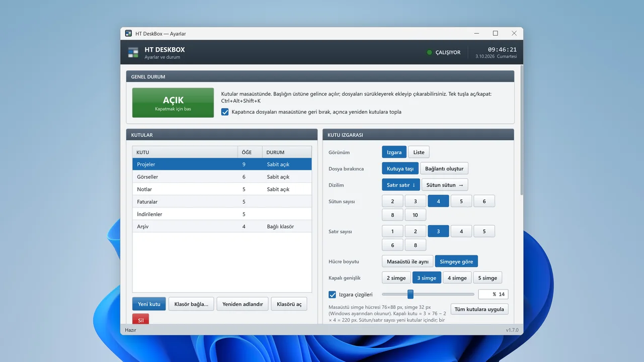The width and height of the screenshot is (644, 362).
Task: Click the settings window vertical scrollbar
Action: (521, 130)
